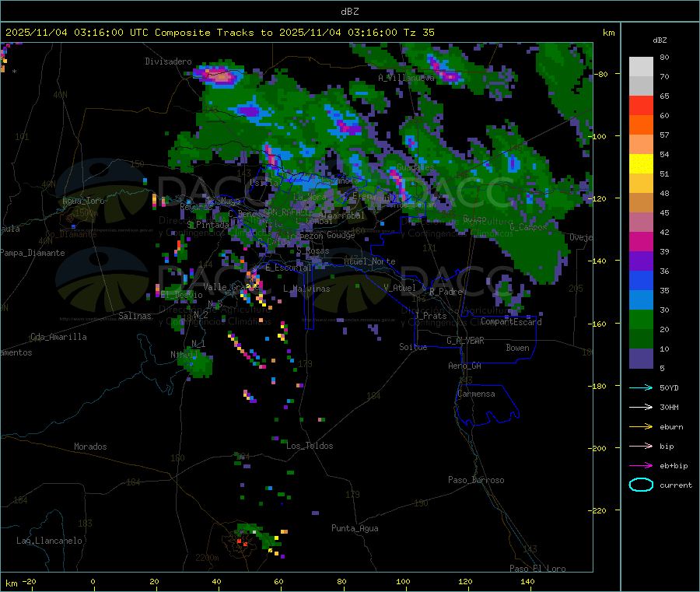Click the 'dBZ' title at top center
This screenshot has width=700, height=592.
349,12
